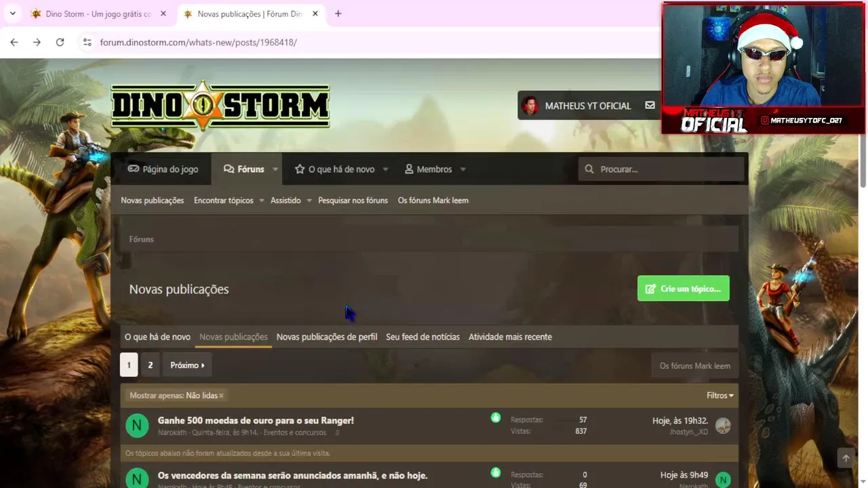This screenshot has height=488, width=868.
Task: Click the Fóruns breadcrumb
Action: tap(141, 239)
